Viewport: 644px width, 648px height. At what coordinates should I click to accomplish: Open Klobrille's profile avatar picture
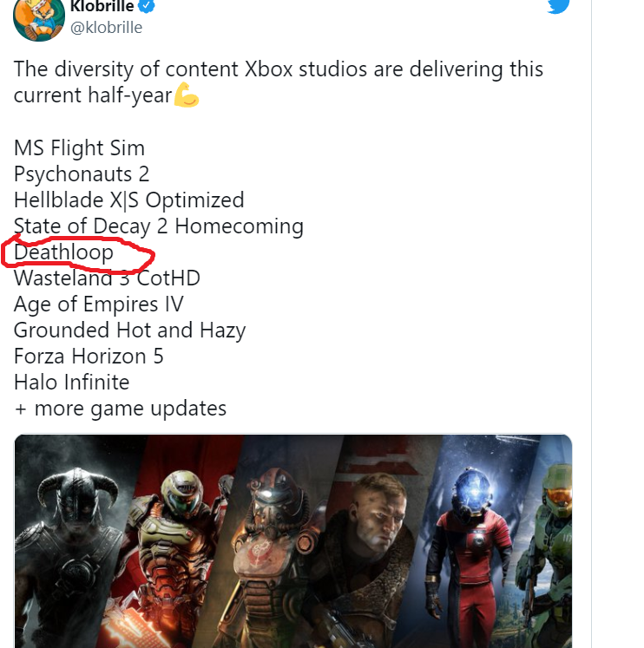(x=39, y=17)
